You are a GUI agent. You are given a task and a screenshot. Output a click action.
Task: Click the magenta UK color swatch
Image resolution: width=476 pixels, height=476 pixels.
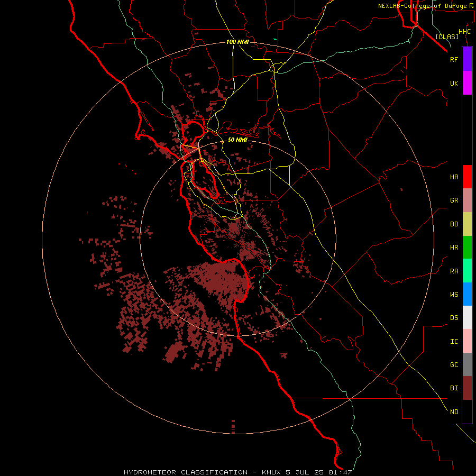point(467,83)
